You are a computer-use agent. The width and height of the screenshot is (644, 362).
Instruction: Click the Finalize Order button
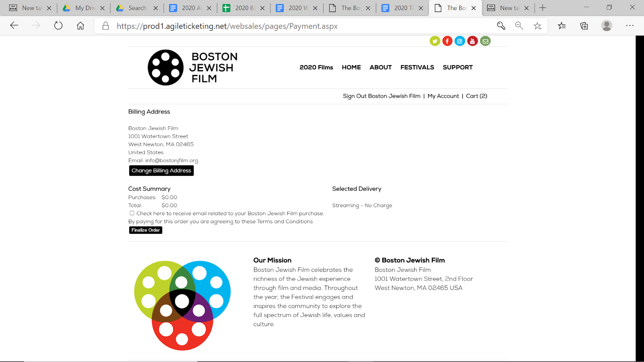click(x=146, y=230)
